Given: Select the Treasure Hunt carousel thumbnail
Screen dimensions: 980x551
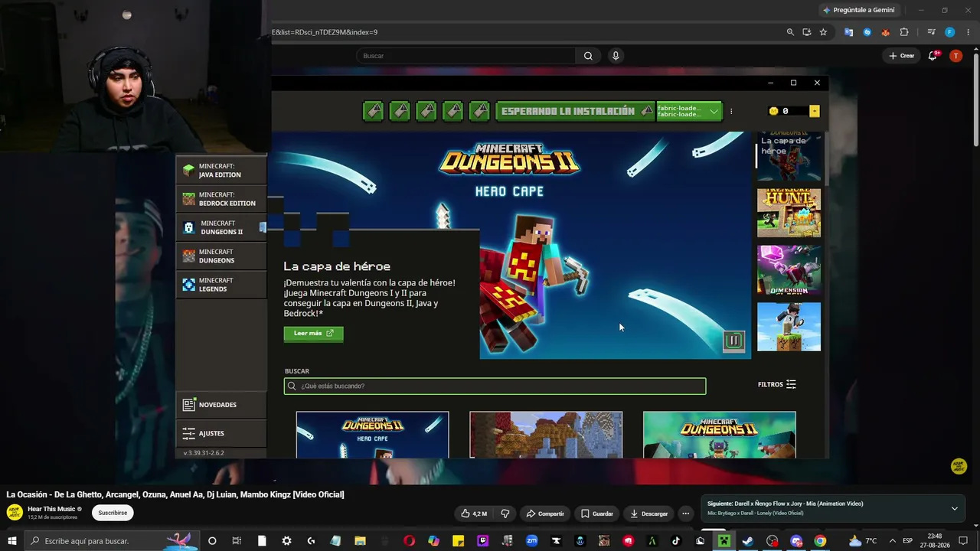Looking at the screenshot, I should pyautogui.click(x=789, y=213).
